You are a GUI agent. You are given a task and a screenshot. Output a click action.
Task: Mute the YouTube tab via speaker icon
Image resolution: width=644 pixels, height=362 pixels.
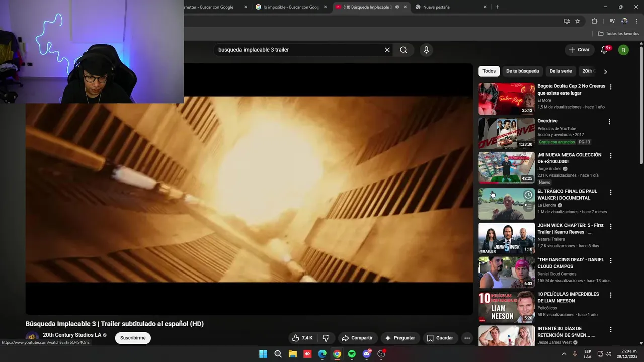tap(397, 7)
